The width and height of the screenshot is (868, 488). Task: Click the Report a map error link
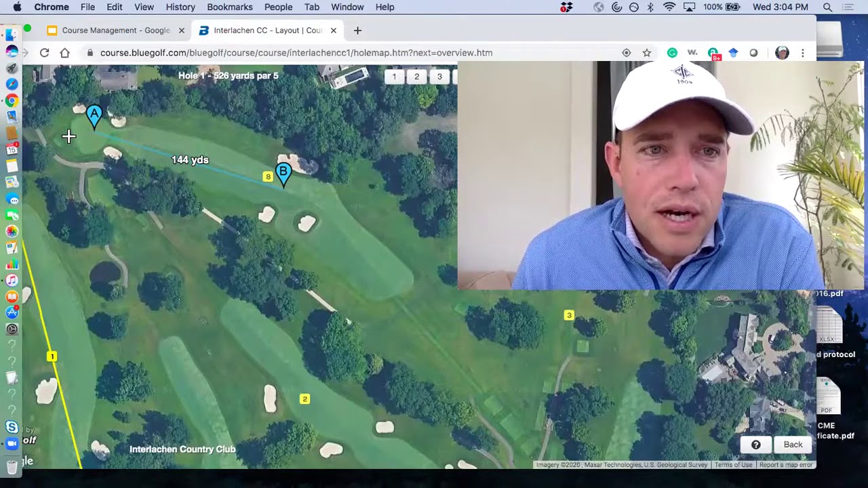[x=786, y=465]
